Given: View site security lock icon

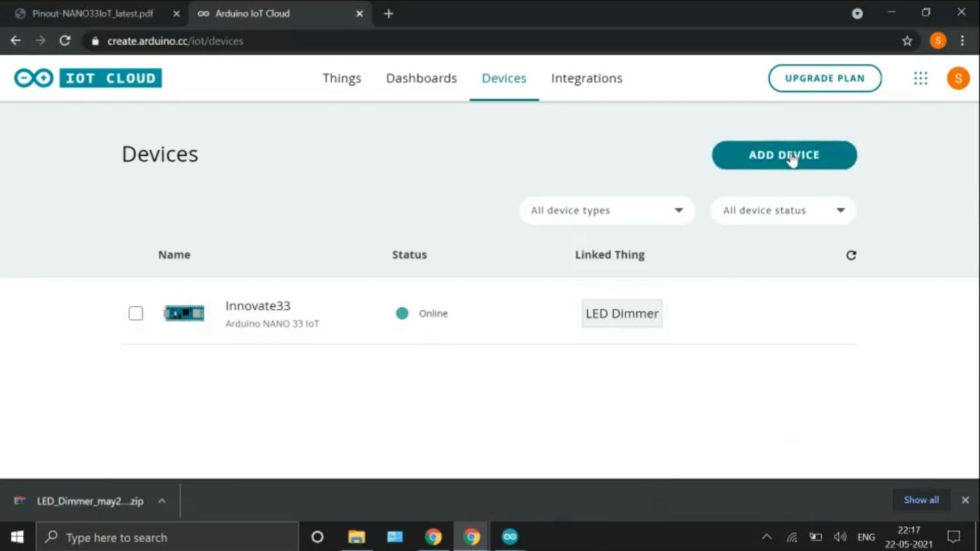Looking at the screenshot, I should [95, 41].
